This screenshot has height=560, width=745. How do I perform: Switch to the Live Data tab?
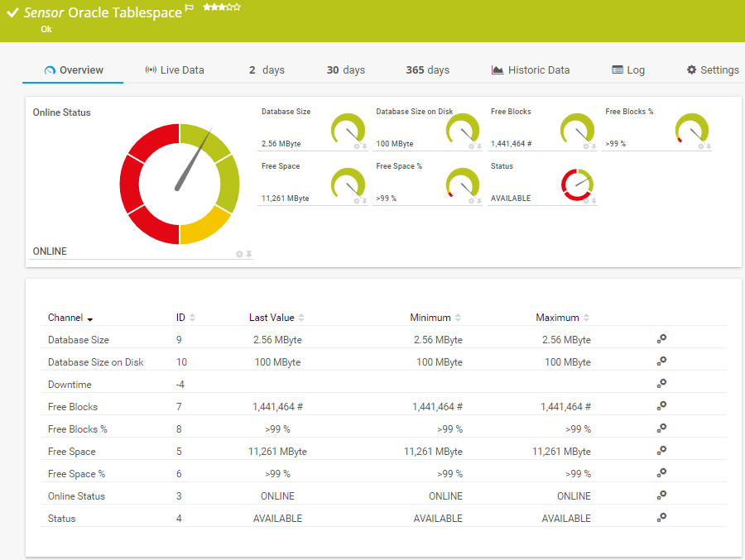point(175,70)
